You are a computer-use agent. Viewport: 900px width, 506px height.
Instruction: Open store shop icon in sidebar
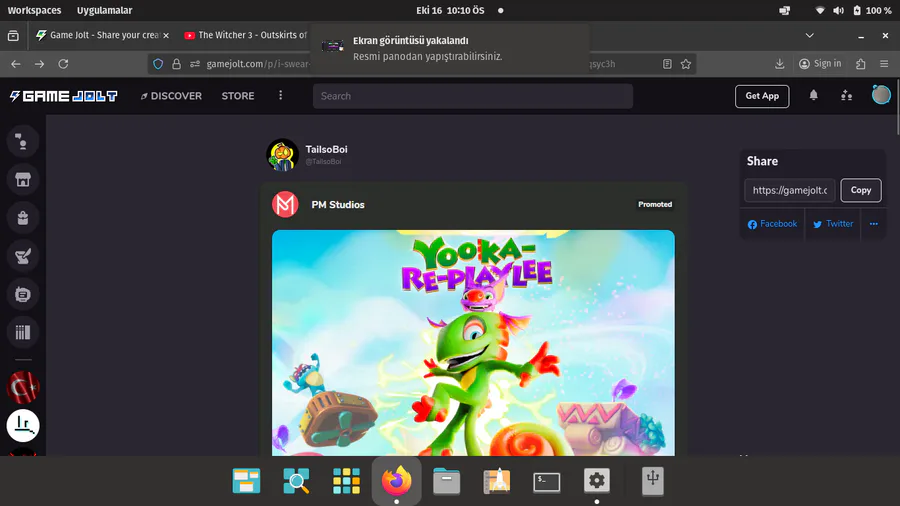pos(22,180)
